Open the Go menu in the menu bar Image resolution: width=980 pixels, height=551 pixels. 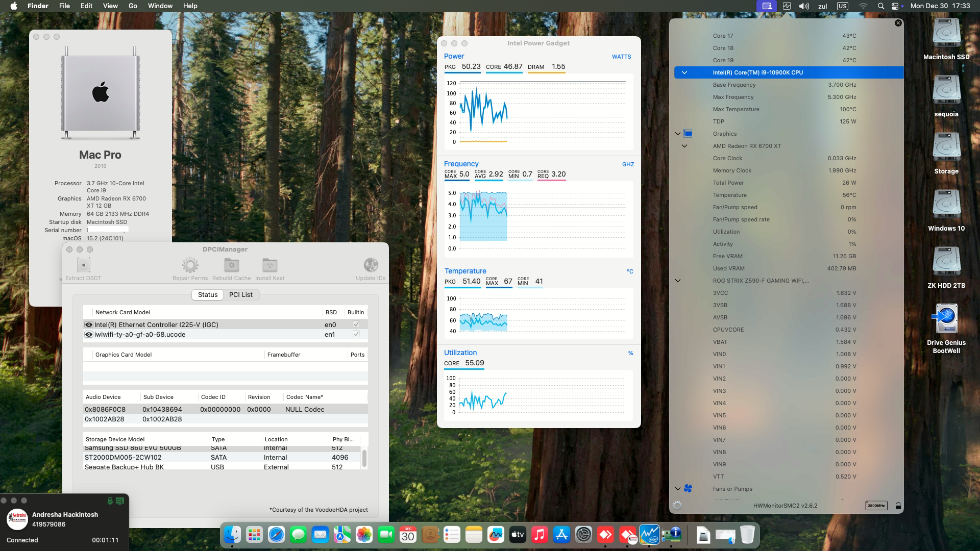132,6
